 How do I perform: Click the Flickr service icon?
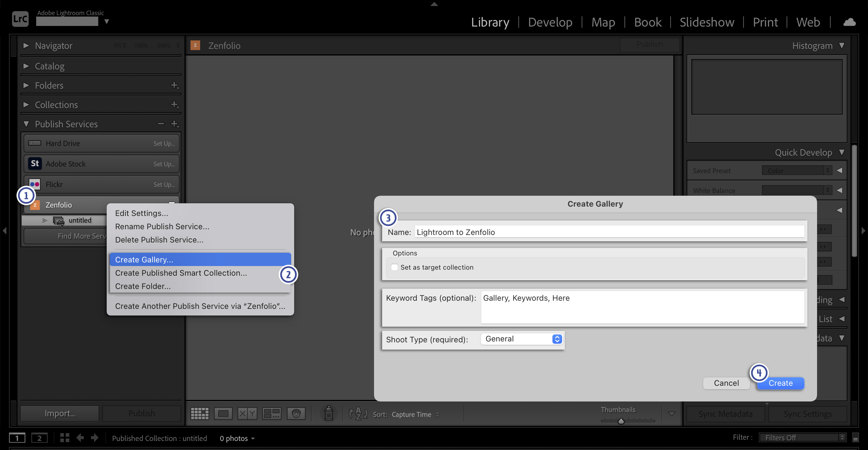click(x=34, y=184)
